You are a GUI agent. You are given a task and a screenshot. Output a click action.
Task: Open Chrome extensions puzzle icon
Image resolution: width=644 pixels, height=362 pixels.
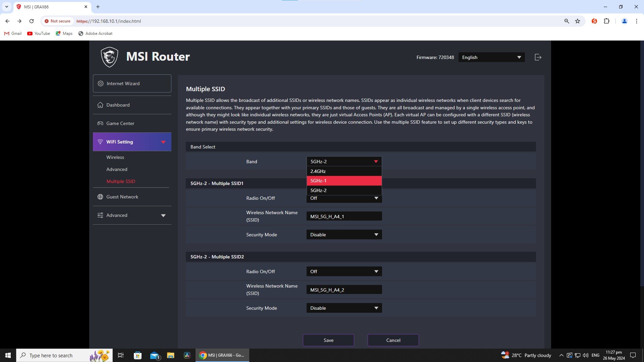pos(606,21)
